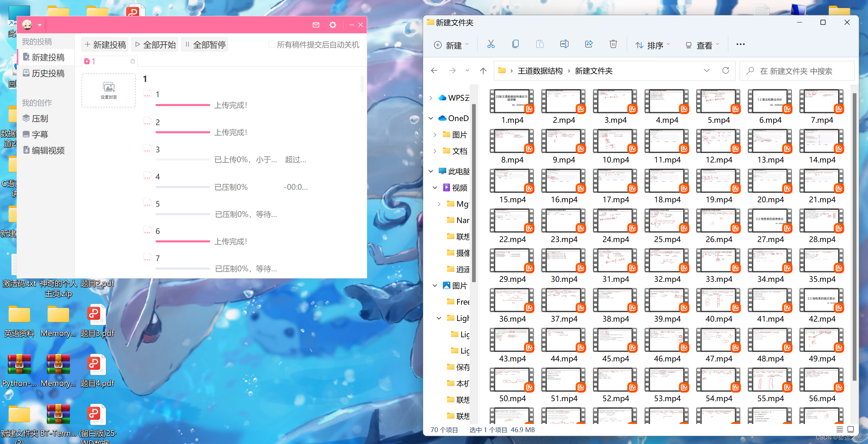Switch to 历史投稿 tab in sidebar
This screenshot has width=868, height=444.
click(x=48, y=73)
